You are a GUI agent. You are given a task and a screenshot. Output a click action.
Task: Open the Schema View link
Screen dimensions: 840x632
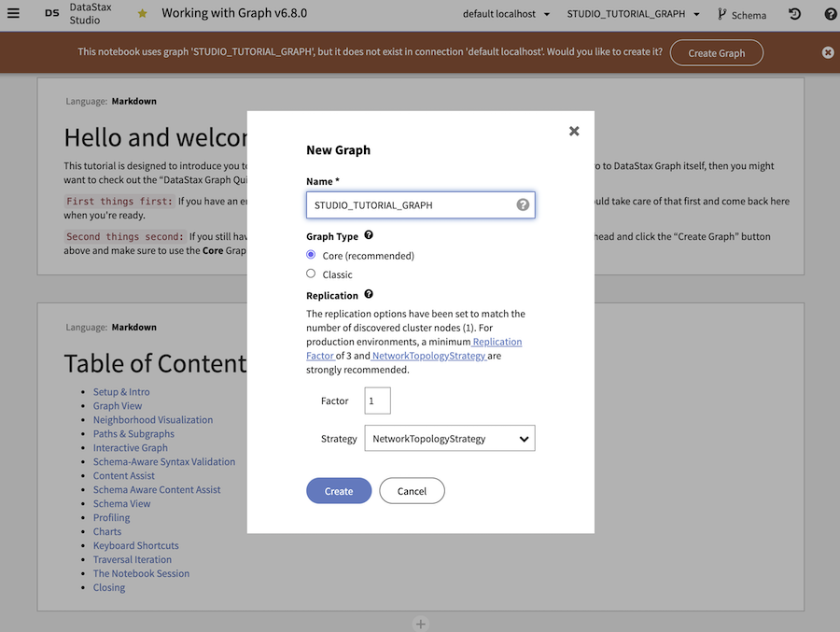pos(121,503)
